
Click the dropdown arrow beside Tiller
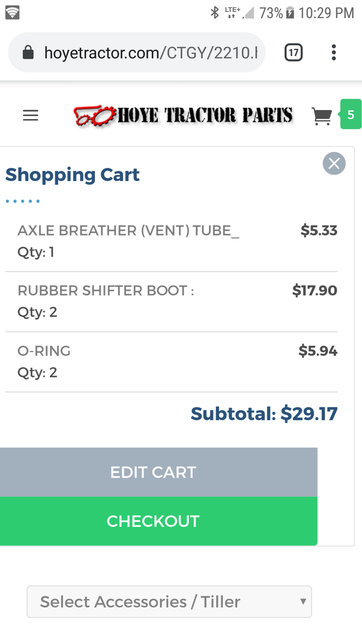[x=303, y=601]
